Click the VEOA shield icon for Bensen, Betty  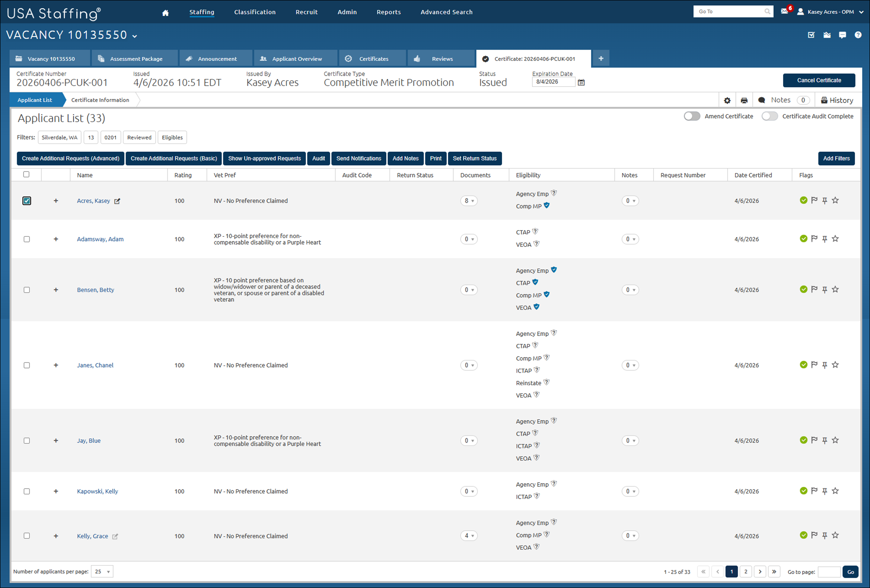click(537, 307)
